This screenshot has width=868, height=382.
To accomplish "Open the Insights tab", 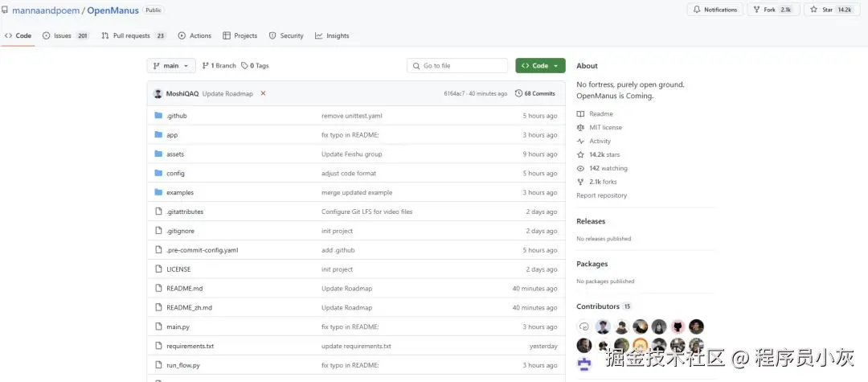I will point(332,35).
